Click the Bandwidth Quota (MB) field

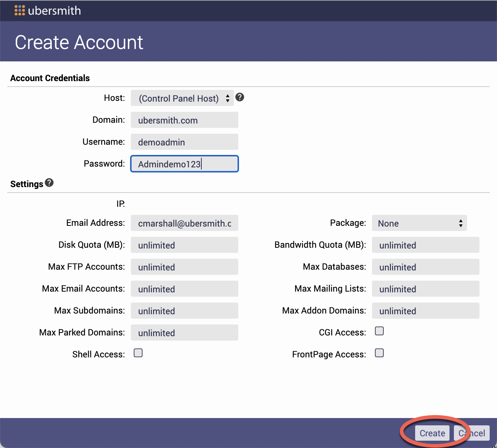(x=426, y=245)
